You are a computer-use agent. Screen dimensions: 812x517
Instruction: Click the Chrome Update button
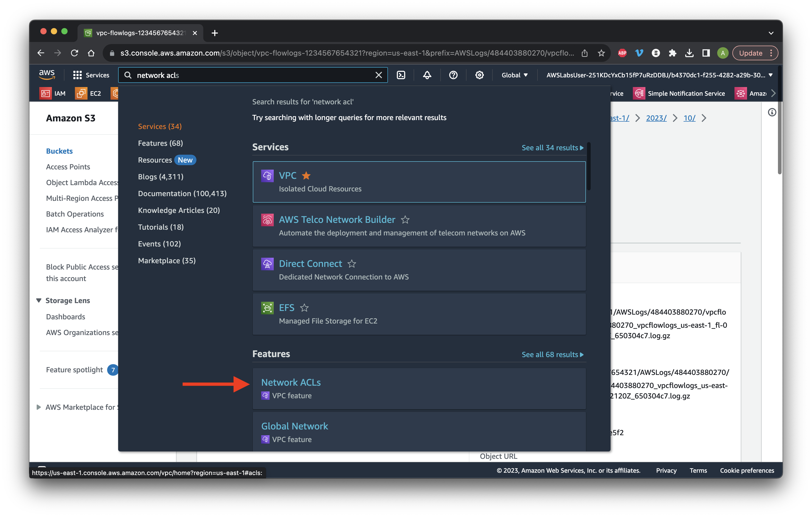pyautogui.click(x=755, y=53)
